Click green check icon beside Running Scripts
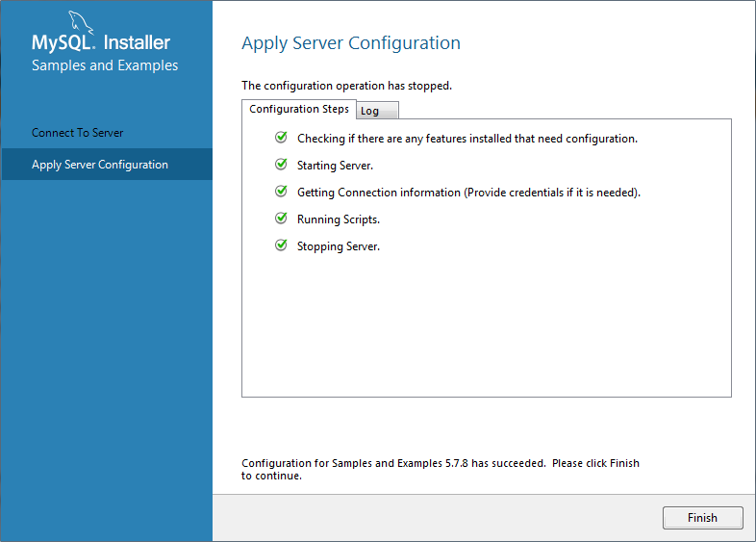This screenshot has height=542, width=756. point(281,219)
